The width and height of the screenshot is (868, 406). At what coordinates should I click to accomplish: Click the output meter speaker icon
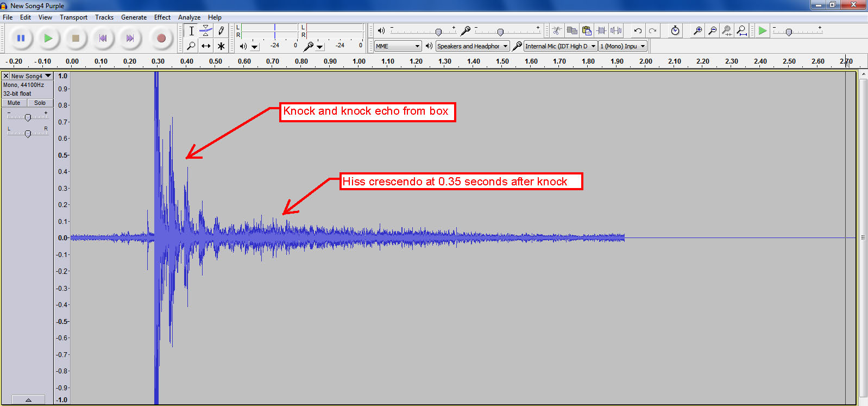[x=243, y=46]
